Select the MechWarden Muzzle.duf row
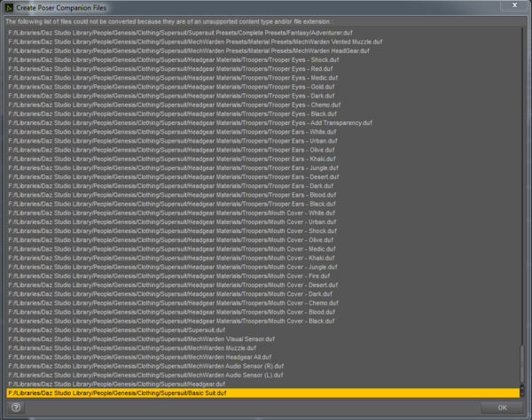The image size is (532, 420). pos(263,348)
